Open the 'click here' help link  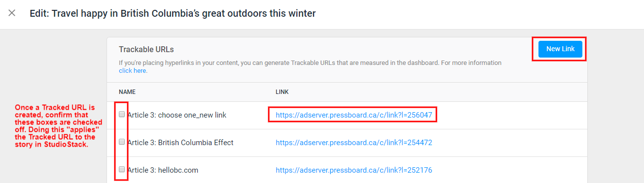coord(133,71)
